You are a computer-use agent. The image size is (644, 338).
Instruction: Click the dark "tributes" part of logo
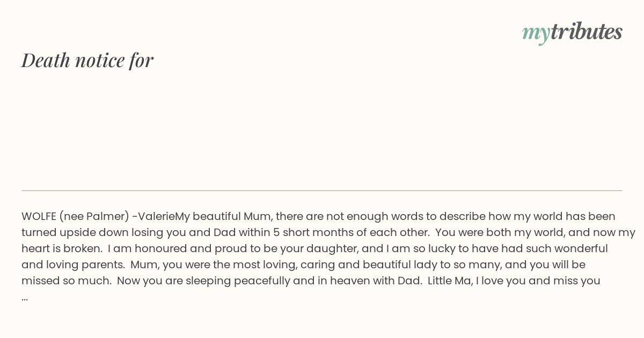(x=586, y=32)
